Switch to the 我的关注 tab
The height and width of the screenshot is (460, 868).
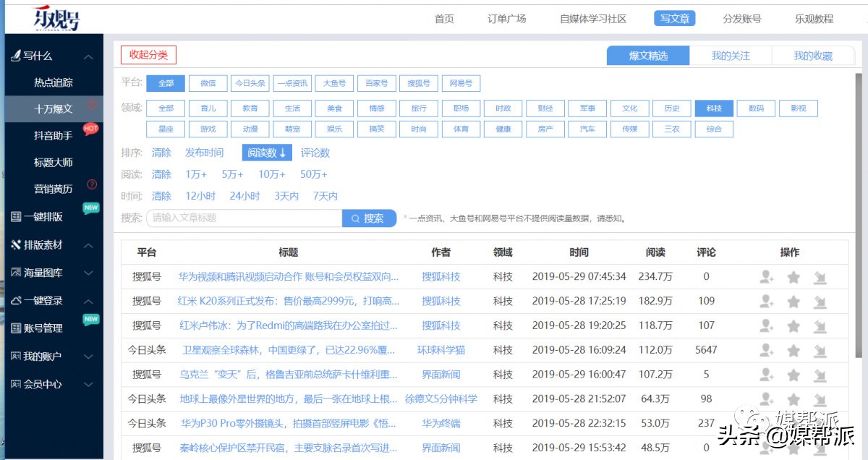point(731,56)
